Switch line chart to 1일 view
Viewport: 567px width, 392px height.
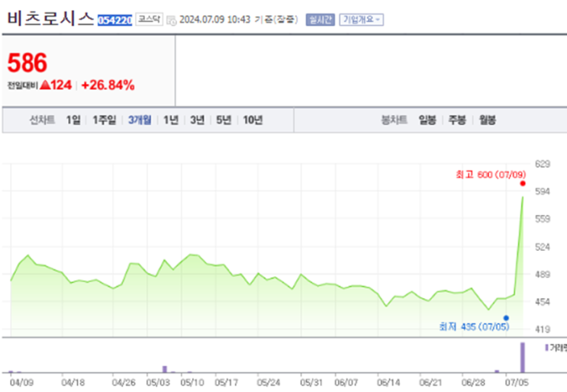click(73, 120)
